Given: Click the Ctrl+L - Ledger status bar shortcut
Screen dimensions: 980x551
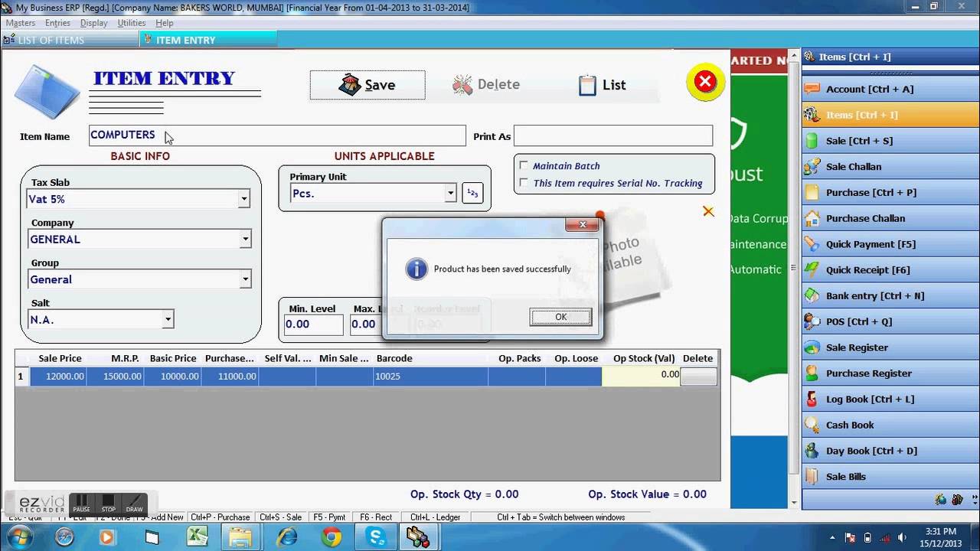Looking at the screenshot, I should coord(435,517).
